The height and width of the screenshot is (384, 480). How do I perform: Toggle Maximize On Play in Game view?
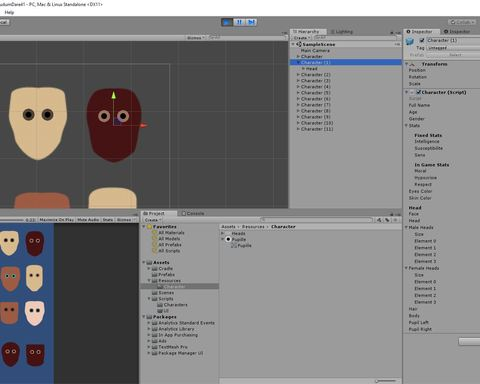pyautogui.click(x=57, y=220)
